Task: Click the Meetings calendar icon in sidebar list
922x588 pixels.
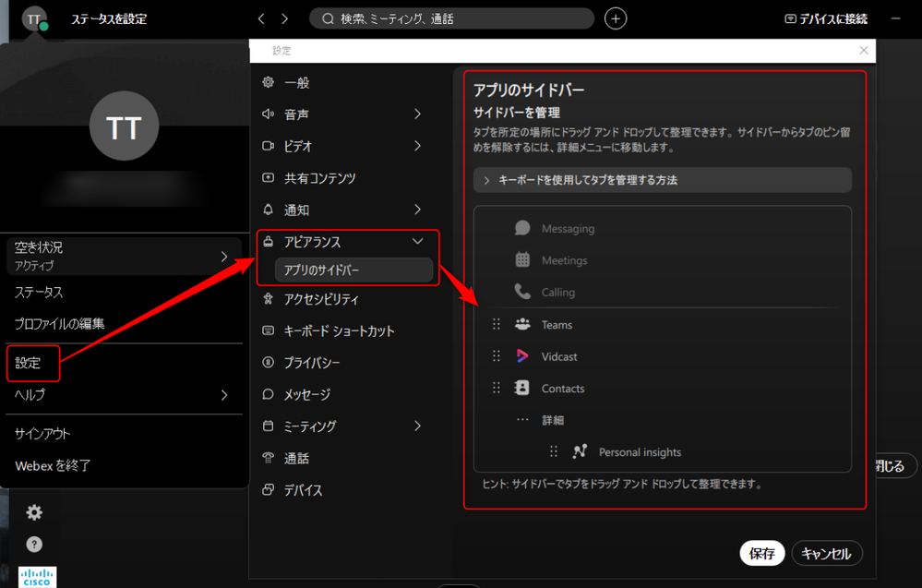Action: pos(522,260)
